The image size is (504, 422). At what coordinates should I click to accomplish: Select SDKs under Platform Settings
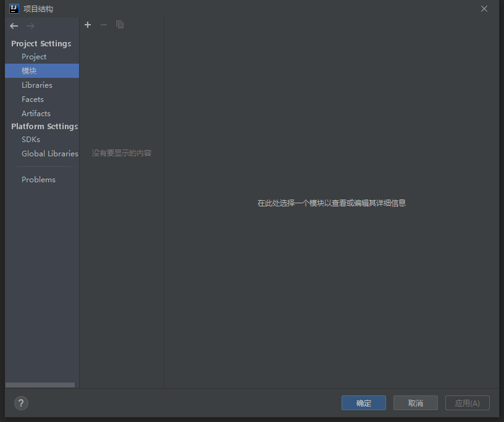pyautogui.click(x=31, y=140)
